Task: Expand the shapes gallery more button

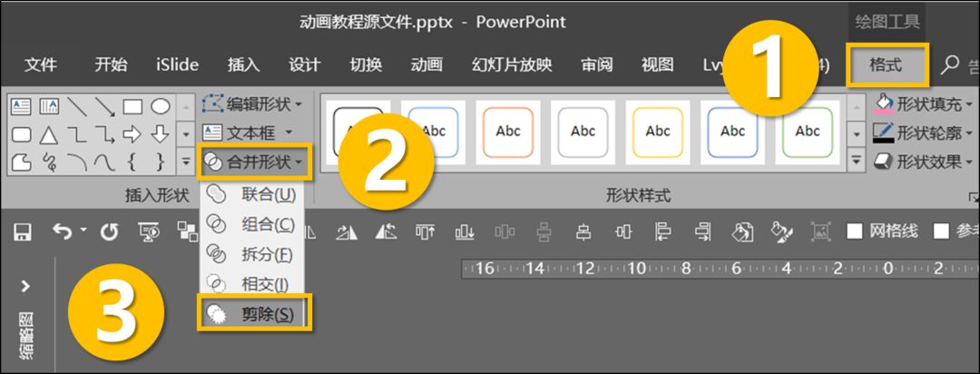Action: 186,162
